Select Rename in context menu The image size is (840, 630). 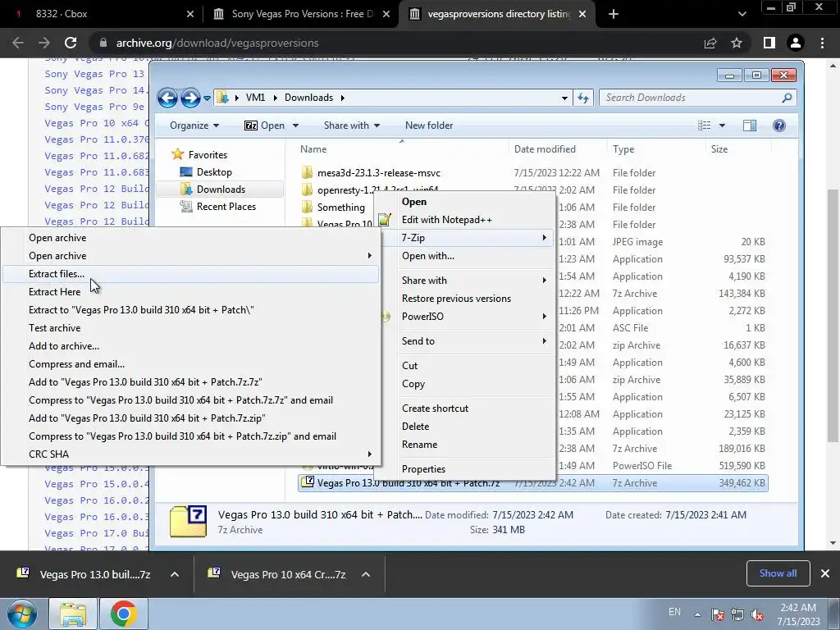tap(466, 445)
